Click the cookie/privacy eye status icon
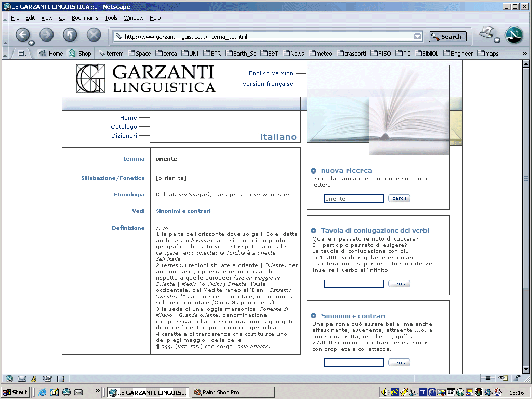This screenshot has height=399, width=532. [503, 378]
